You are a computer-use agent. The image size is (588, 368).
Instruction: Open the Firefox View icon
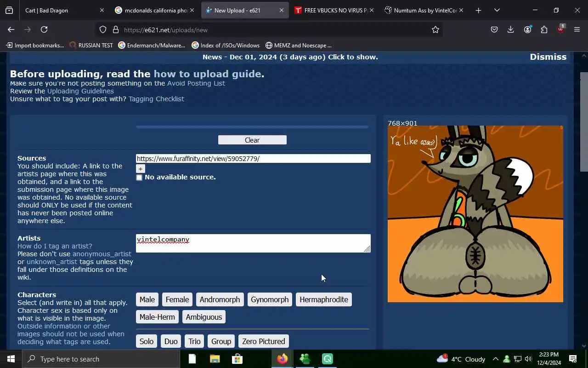[x=9, y=10]
